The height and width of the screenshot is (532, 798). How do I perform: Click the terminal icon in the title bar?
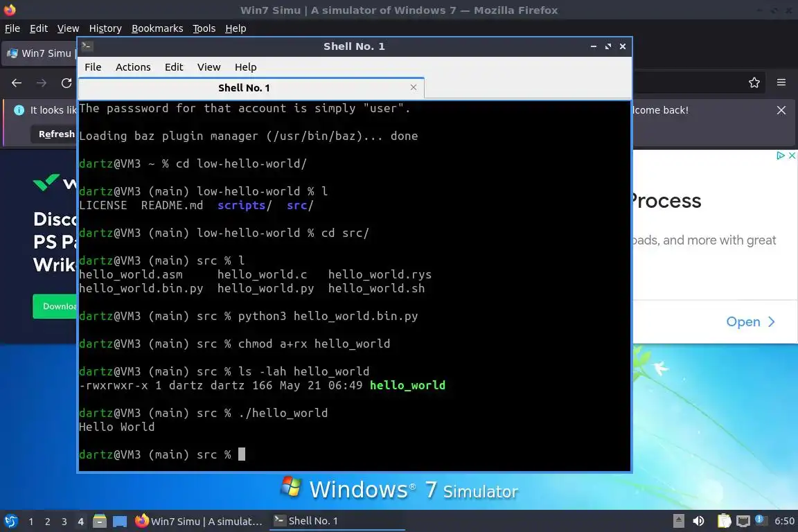(87, 46)
